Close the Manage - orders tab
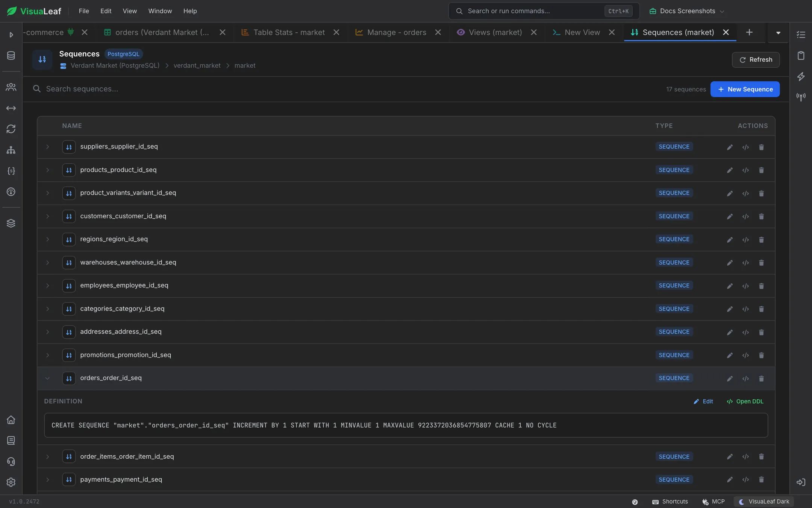 438,32
